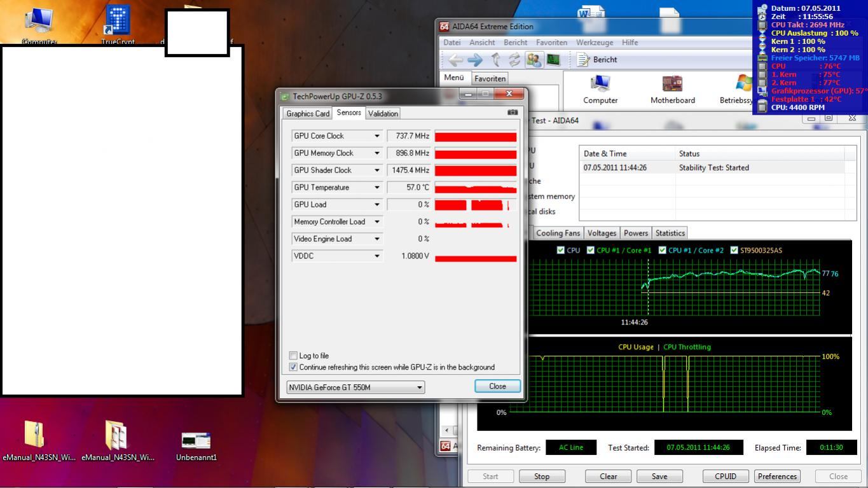Click the CPU fan RPM gadget icon
Screen dimensions: 868x488
point(762,107)
